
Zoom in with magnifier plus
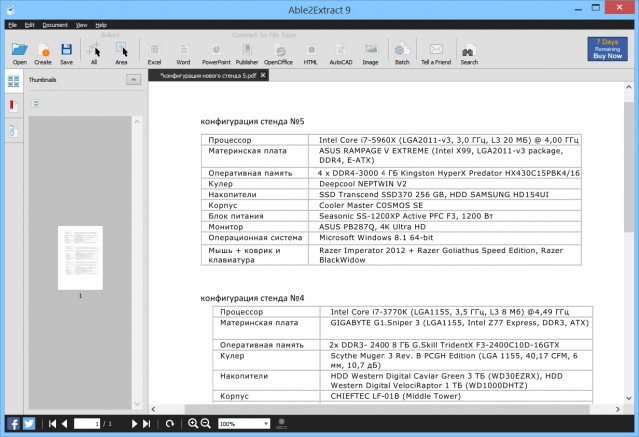(193, 424)
